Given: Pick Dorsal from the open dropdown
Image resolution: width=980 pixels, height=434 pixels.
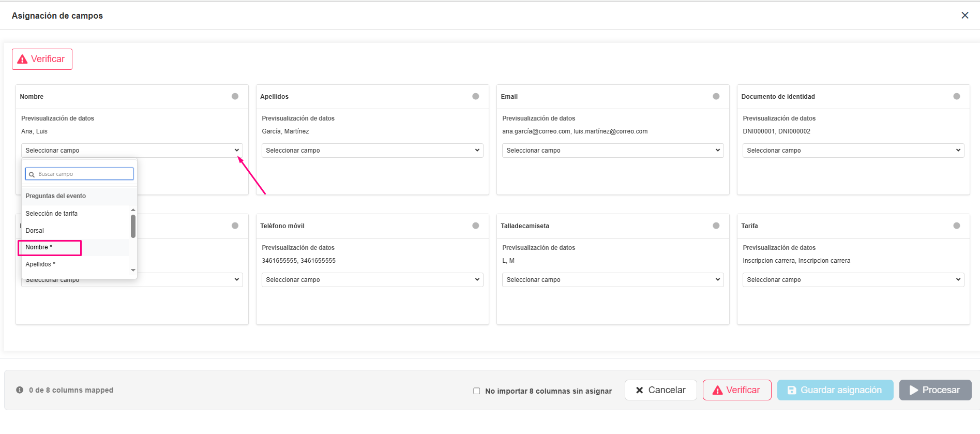Looking at the screenshot, I should [35, 231].
